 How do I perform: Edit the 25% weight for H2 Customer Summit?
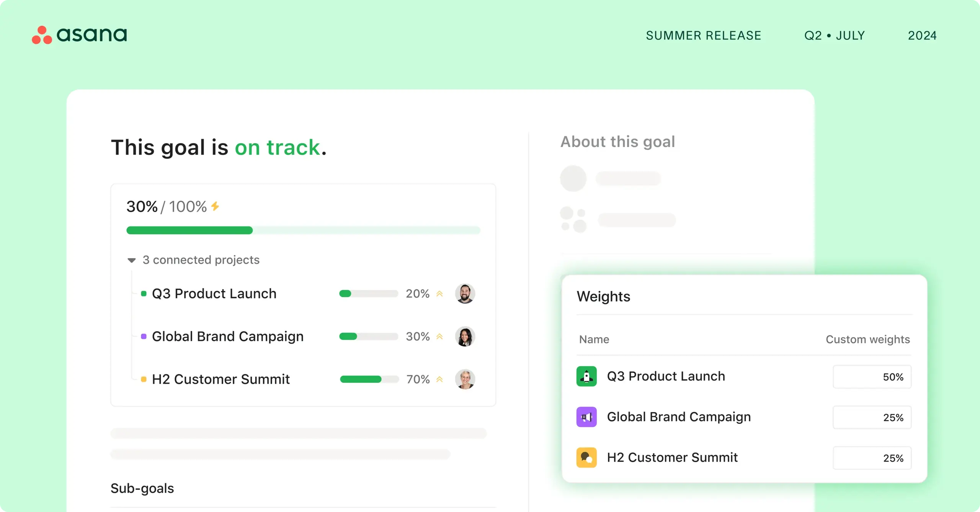[872, 458]
